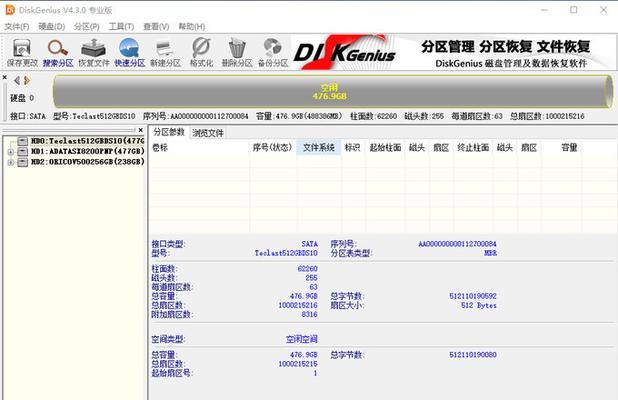Click the Quick Partition (快速分区) icon

coord(129,52)
